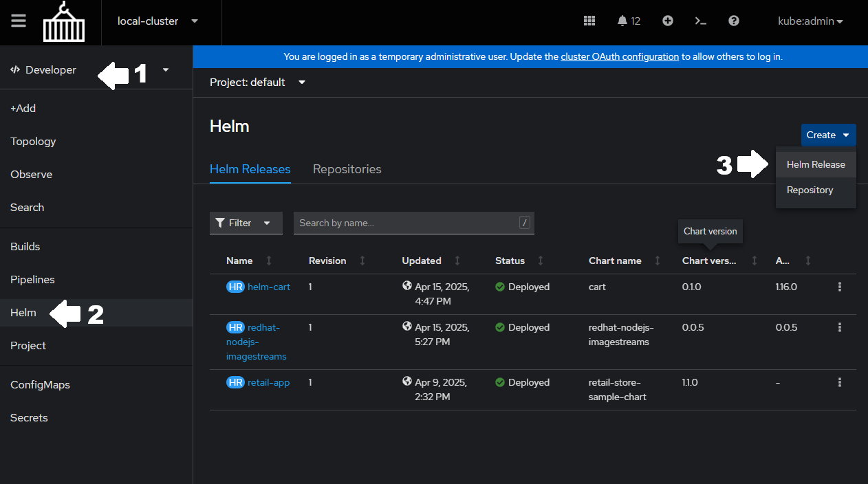Open the kebab menu for retail-app release
The width and height of the screenshot is (868, 484).
tap(839, 382)
